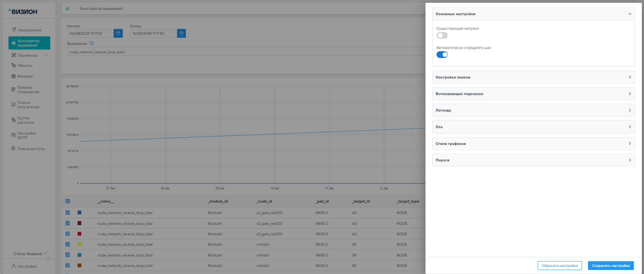Viewport: 644px width, 274px height.
Task: Expand the Легенда settings section
Action: click(x=533, y=110)
